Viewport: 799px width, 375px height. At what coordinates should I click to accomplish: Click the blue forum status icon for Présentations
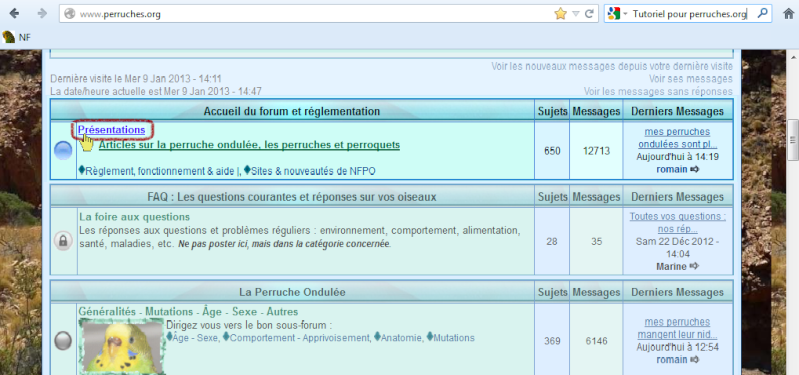click(x=63, y=151)
